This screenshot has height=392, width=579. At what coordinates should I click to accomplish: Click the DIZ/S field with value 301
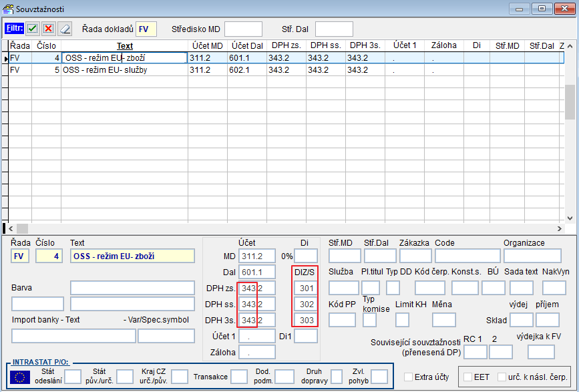coord(306,288)
